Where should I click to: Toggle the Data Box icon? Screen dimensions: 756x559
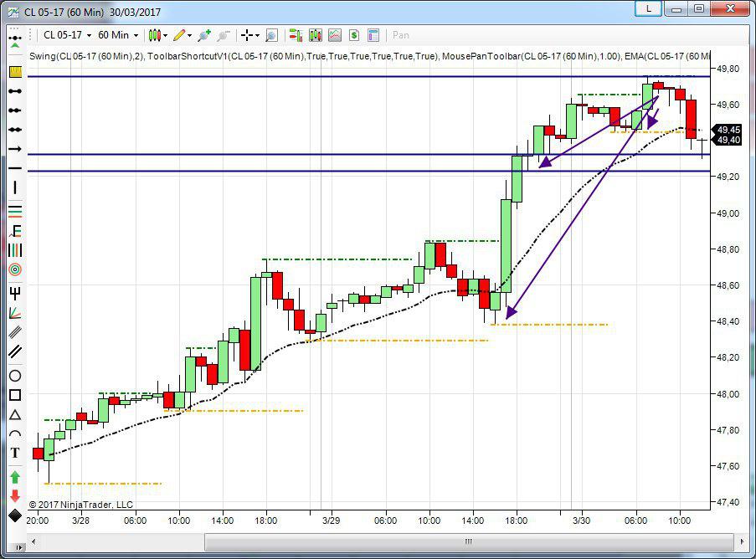[x=373, y=35]
